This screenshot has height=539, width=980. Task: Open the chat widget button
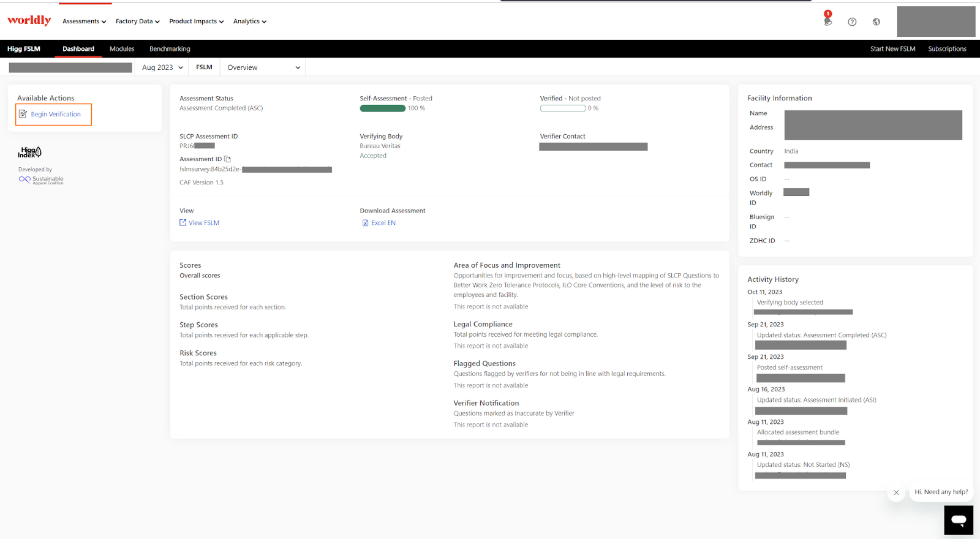point(959,520)
